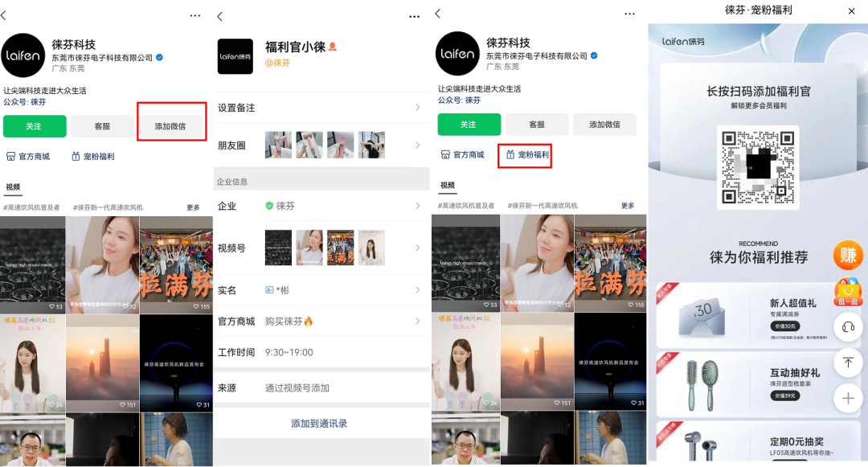Expand 视频号 row chevron

[417, 248]
